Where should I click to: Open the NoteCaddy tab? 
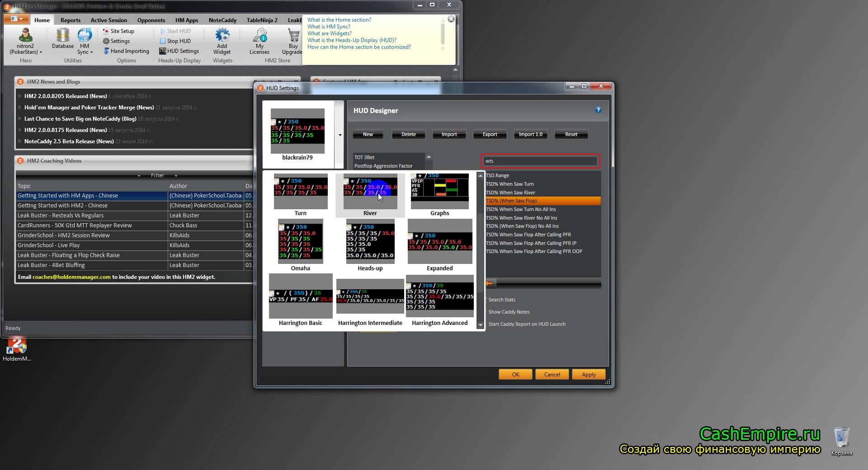click(222, 20)
